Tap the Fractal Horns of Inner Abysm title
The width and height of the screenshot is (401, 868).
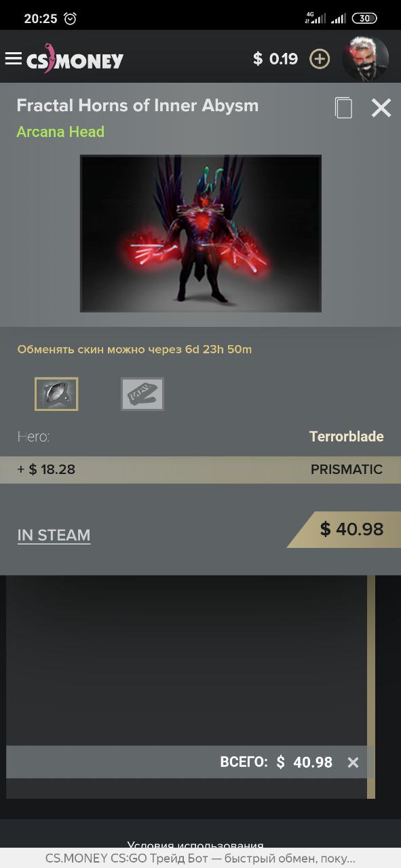click(x=138, y=106)
